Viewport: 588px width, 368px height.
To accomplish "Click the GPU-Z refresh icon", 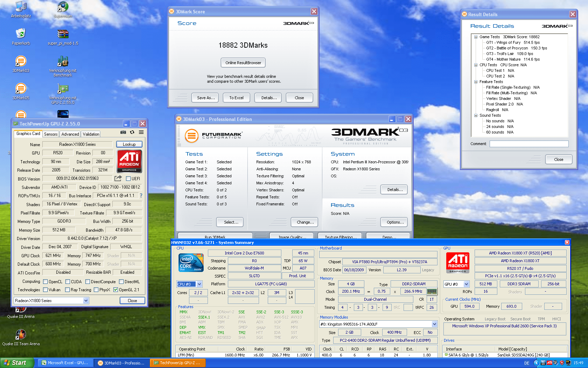I will 132,132.
